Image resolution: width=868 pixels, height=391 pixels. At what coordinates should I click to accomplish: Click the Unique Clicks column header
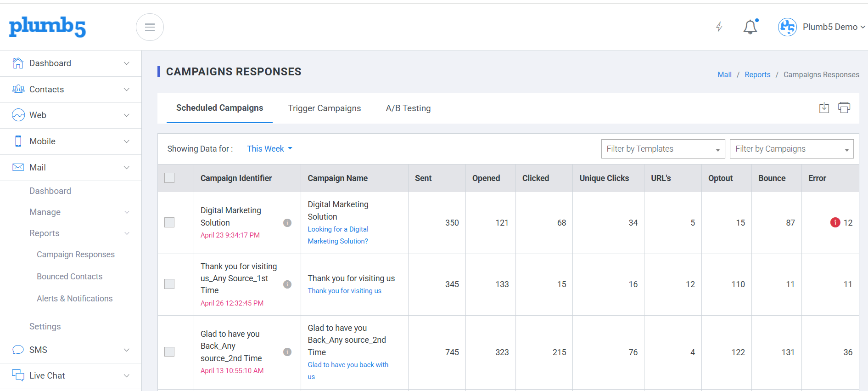pos(604,178)
